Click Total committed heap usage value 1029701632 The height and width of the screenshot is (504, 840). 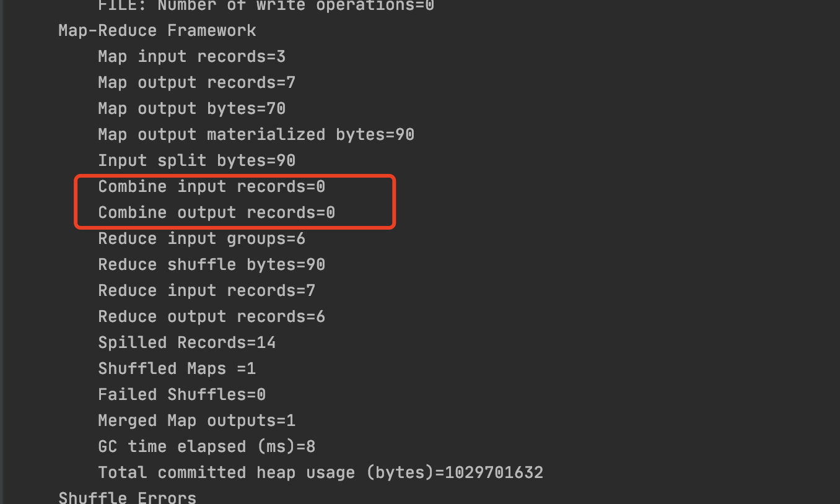point(494,472)
